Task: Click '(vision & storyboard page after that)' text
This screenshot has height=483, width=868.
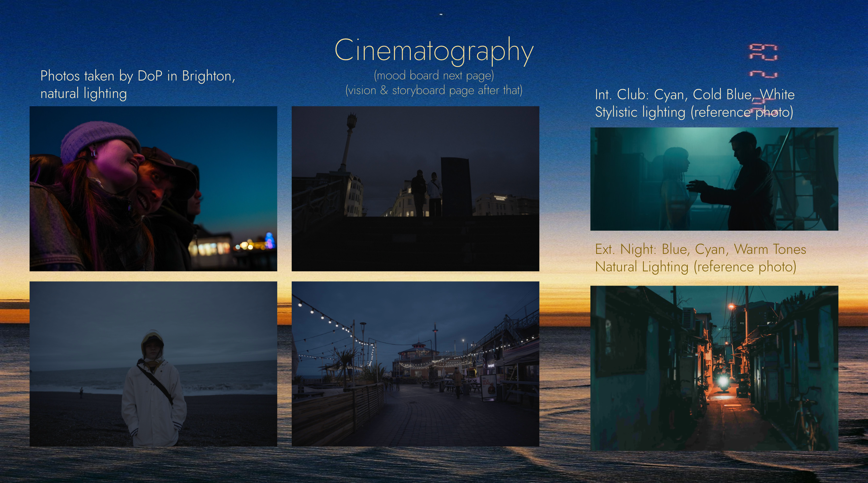Action: [x=434, y=90]
